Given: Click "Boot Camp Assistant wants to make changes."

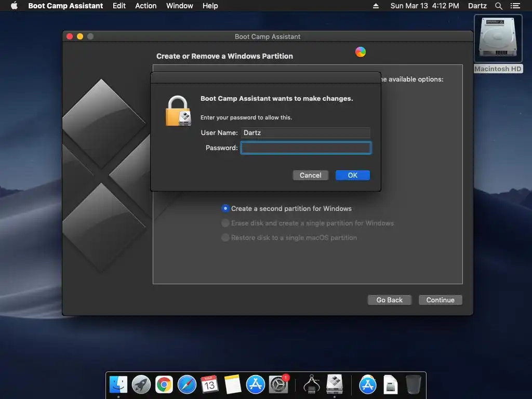Looking at the screenshot, I should click(x=277, y=98).
